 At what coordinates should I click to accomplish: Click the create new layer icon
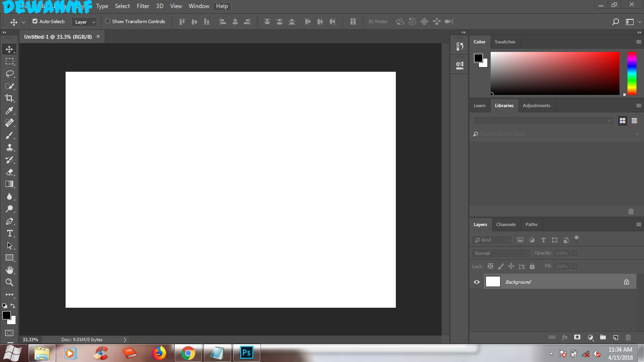pos(615,337)
